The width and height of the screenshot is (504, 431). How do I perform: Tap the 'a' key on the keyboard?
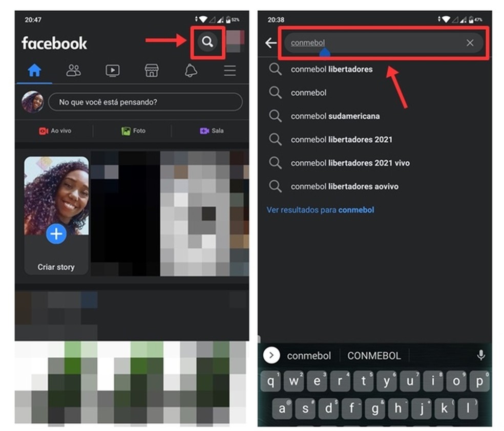(x=282, y=408)
